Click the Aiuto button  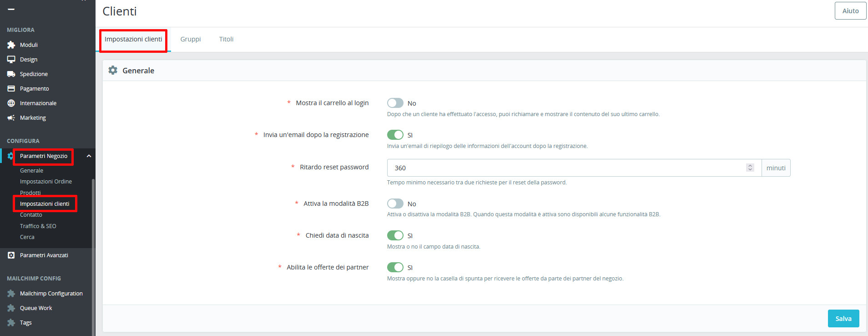[x=850, y=11]
